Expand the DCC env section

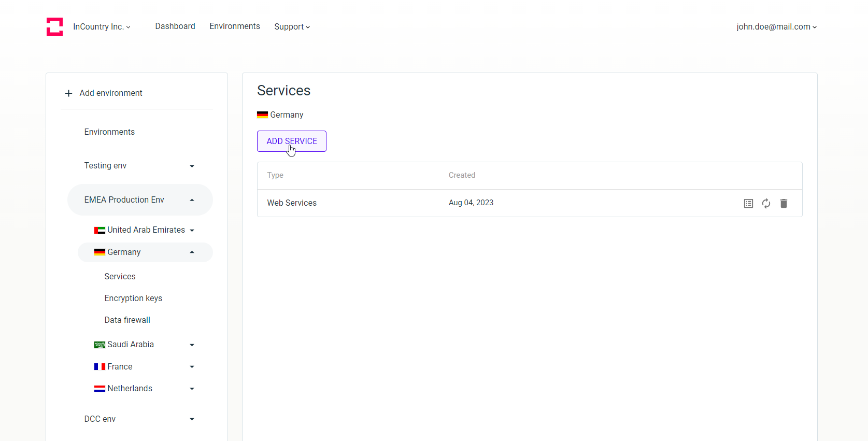pos(192,419)
